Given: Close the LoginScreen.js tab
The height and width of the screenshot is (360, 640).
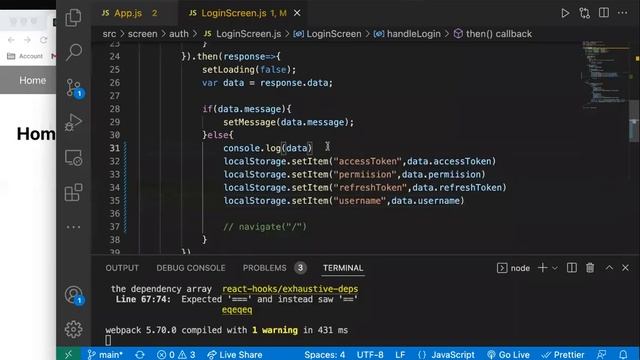Looking at the screenshot, I should (x=297, y=13).
